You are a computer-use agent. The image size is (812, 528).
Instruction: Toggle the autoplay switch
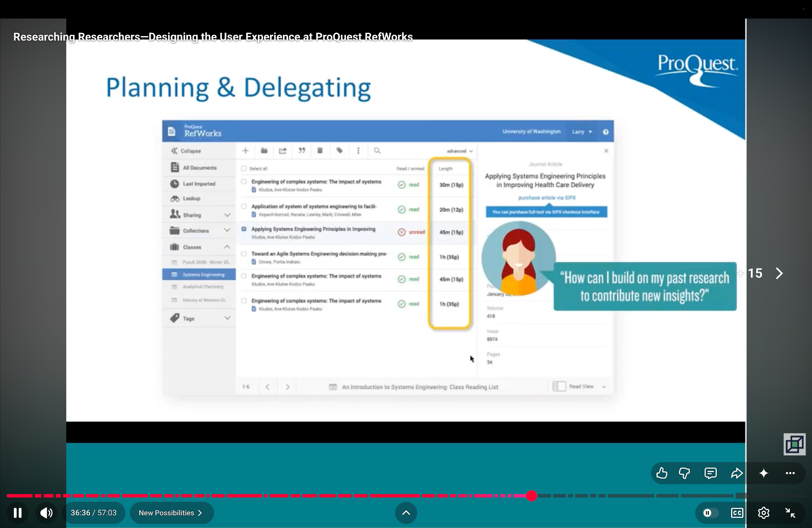(710, 513)
